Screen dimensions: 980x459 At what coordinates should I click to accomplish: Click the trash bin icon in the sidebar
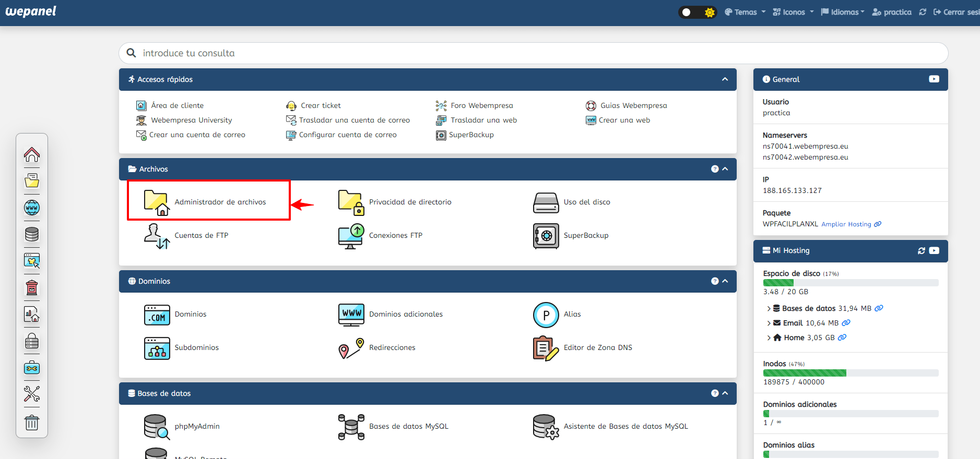(32, 422)
